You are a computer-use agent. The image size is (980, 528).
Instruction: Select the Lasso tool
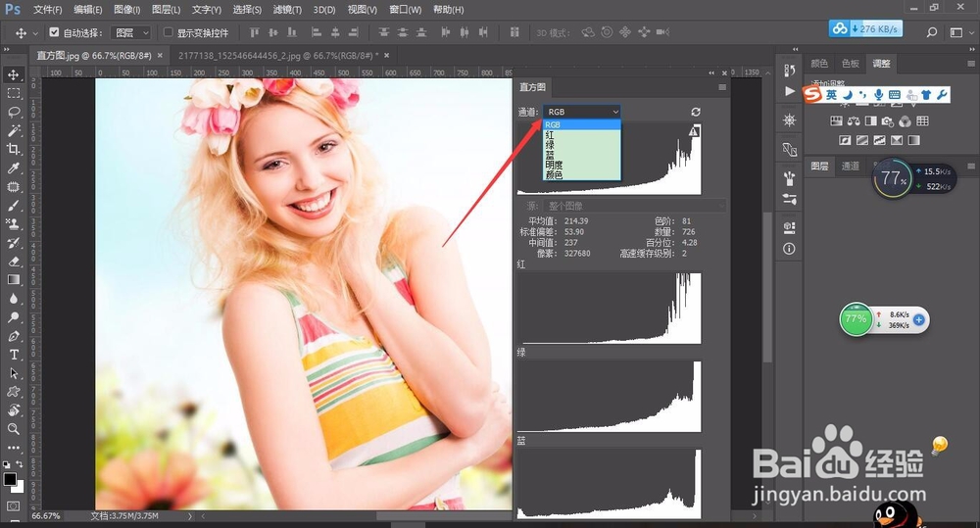point(13,112)
